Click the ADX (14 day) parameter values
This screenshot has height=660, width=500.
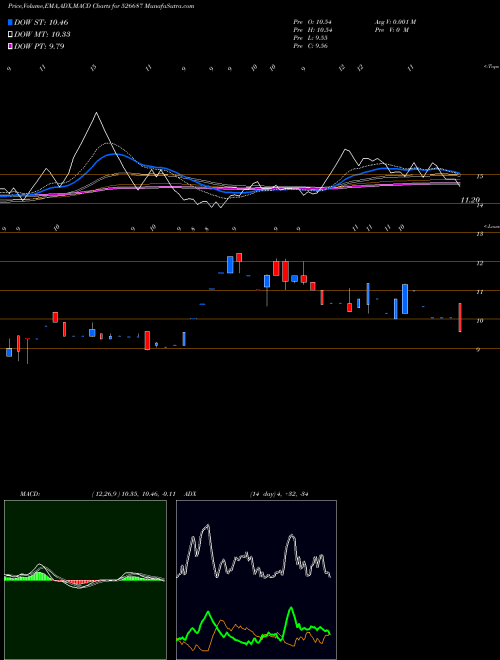pos(279,494)
